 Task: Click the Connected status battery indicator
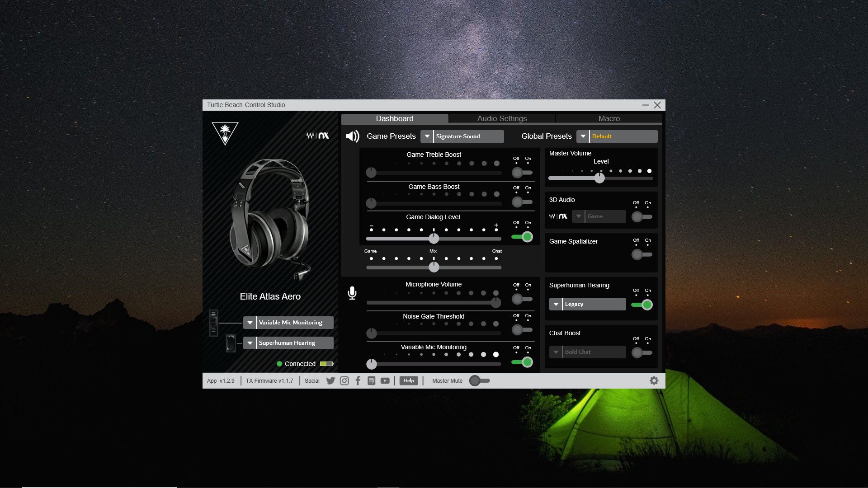click(326, 363)
